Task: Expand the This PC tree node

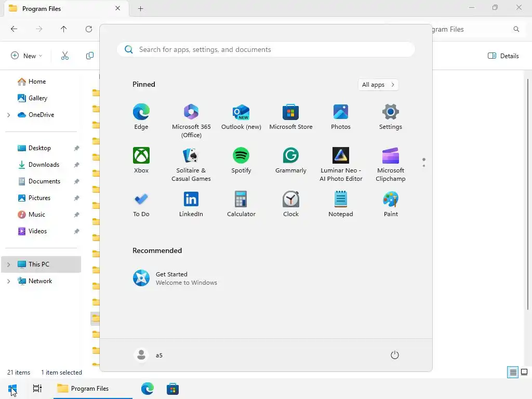Action: click(8, 264)
